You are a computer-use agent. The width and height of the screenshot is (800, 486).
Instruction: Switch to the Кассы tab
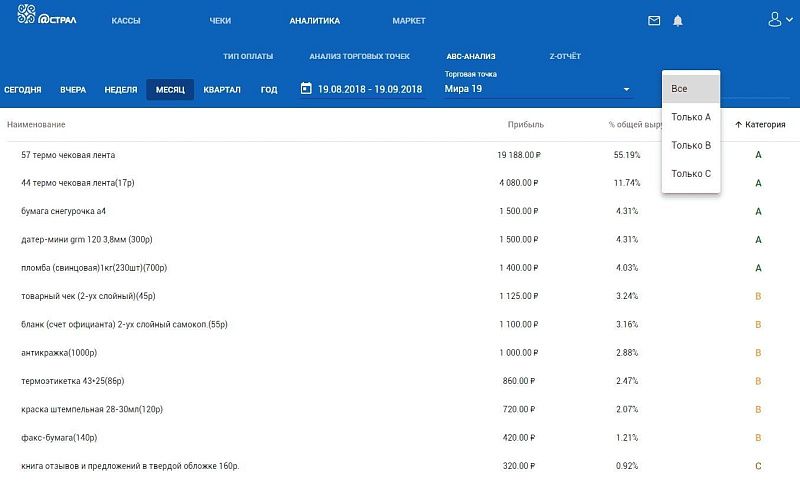pos(126,21)
